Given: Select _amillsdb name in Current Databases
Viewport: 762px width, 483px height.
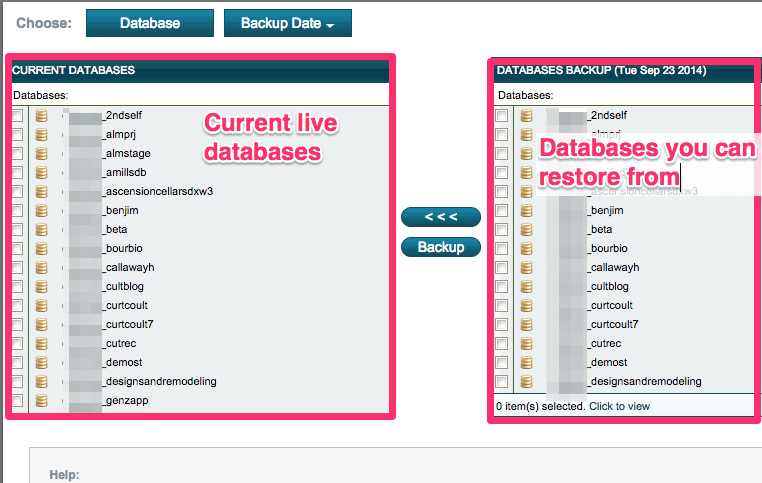Looking at the screenshot, I should [124, 172].
